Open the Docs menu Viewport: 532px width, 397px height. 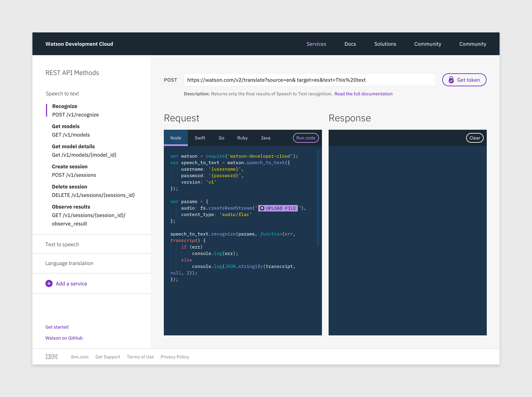tap(350, 44)
